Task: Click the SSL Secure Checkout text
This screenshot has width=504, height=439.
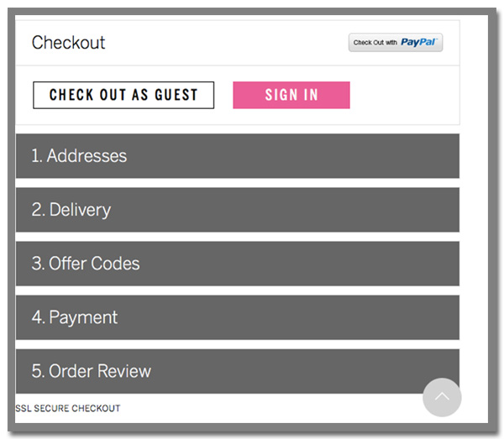Action: (68, 408)
